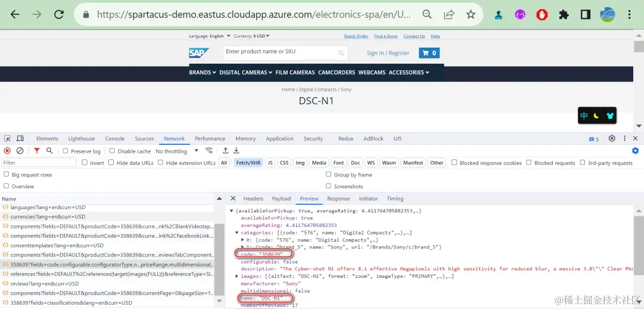Click the browser forward arrow
644x309 pixels.
pos(37,14)
